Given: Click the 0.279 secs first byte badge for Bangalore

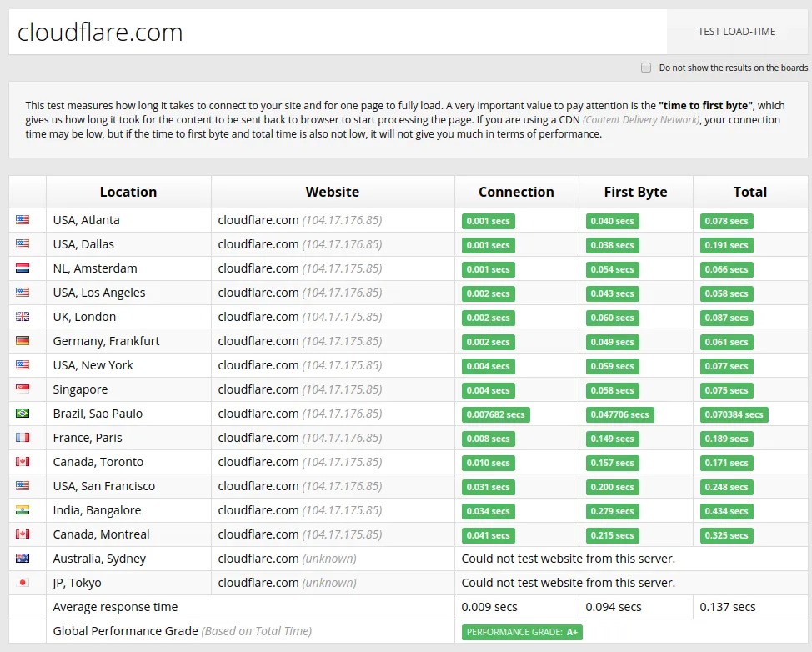Looking at the screenshot, I should (613, 511).
